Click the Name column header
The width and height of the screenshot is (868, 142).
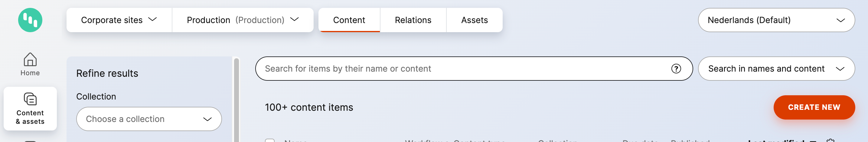coord(295,141)
